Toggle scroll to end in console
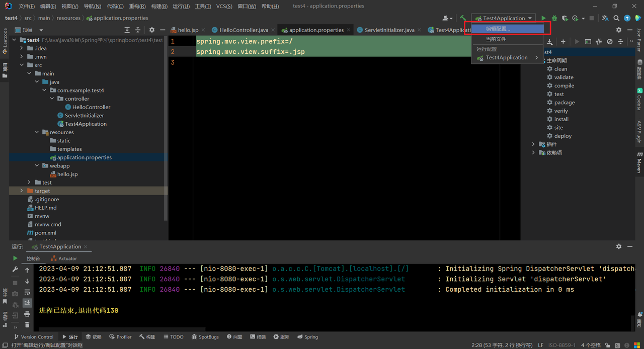This screenshot has width=644, height=349. tap(27, 303)
